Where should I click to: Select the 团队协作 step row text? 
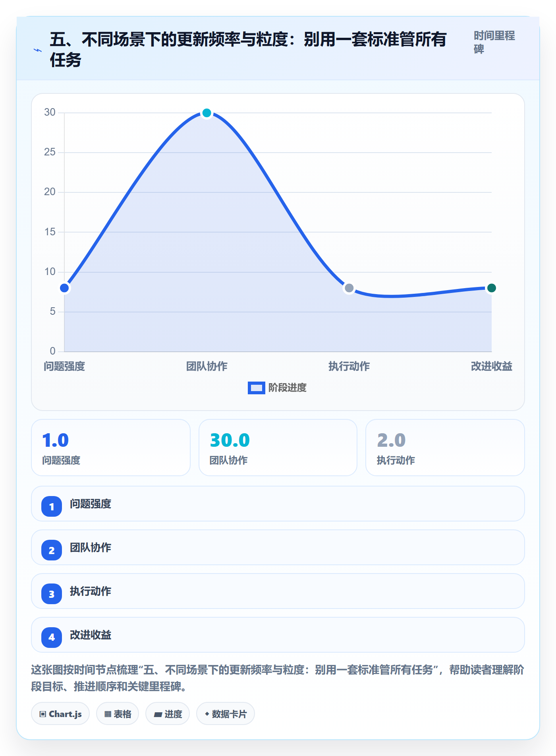click(x=91, y=548)
